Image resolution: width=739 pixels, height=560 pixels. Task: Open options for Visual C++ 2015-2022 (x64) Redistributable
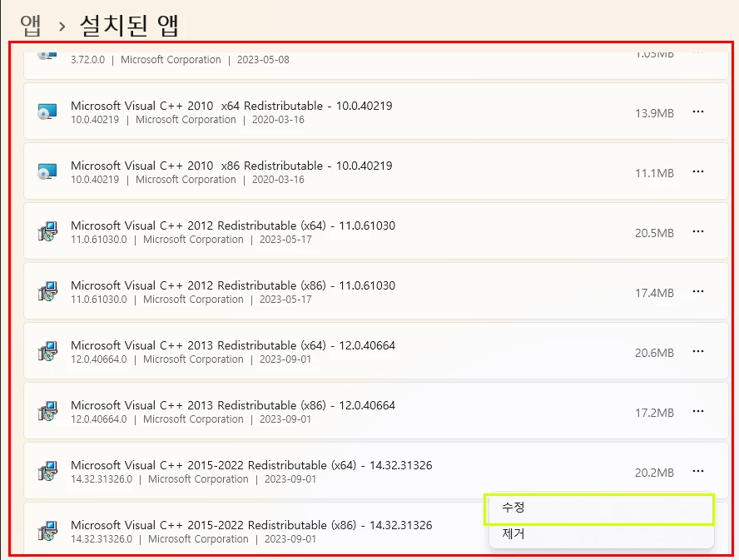pyautogui.click(x=698, y=471)
